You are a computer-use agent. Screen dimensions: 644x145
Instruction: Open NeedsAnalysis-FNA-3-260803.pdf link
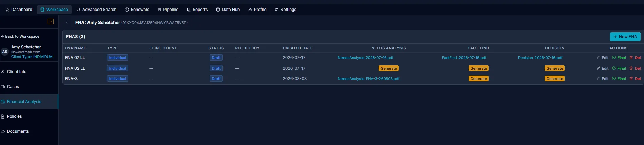(369, 79)
